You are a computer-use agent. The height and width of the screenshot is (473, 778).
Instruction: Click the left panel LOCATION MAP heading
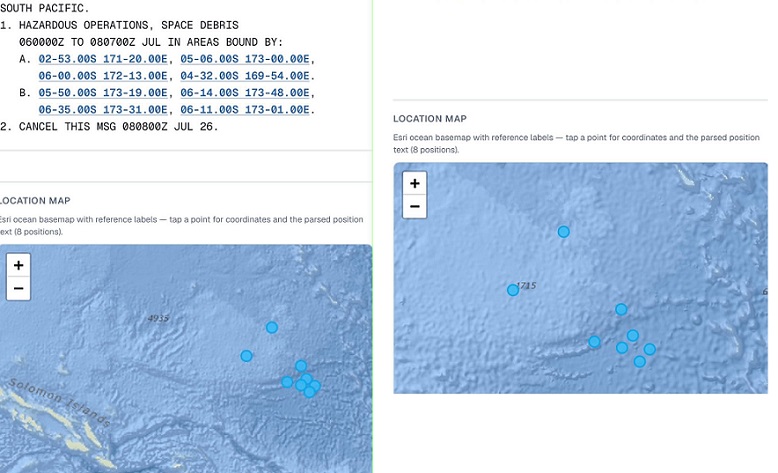(35, 201)
